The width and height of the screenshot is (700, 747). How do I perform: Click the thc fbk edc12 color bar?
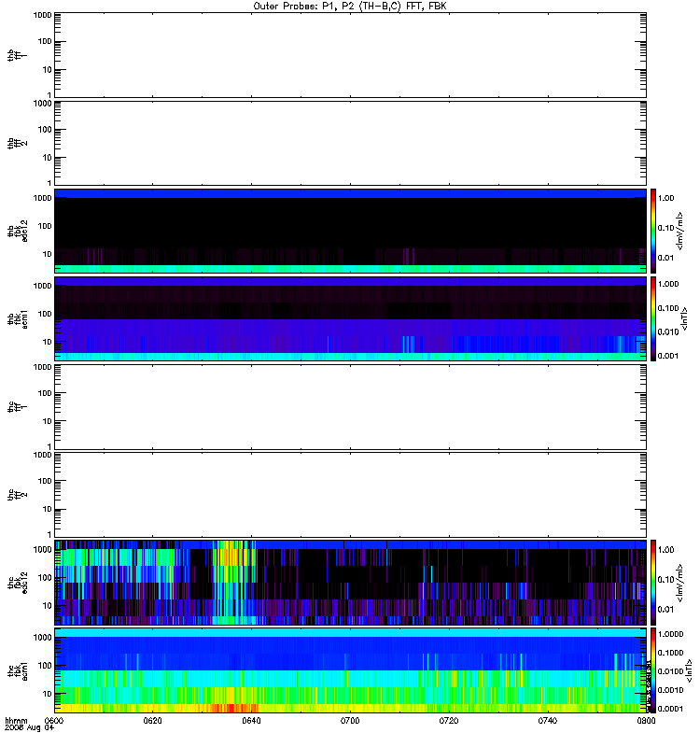tap(653, 582)
